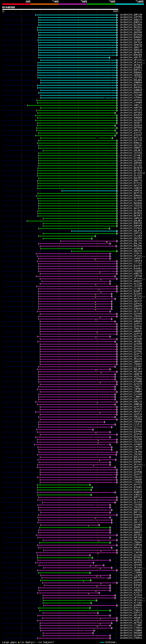
Task: Open hit UniRef100_A7PY59
Action: [131, 17]
